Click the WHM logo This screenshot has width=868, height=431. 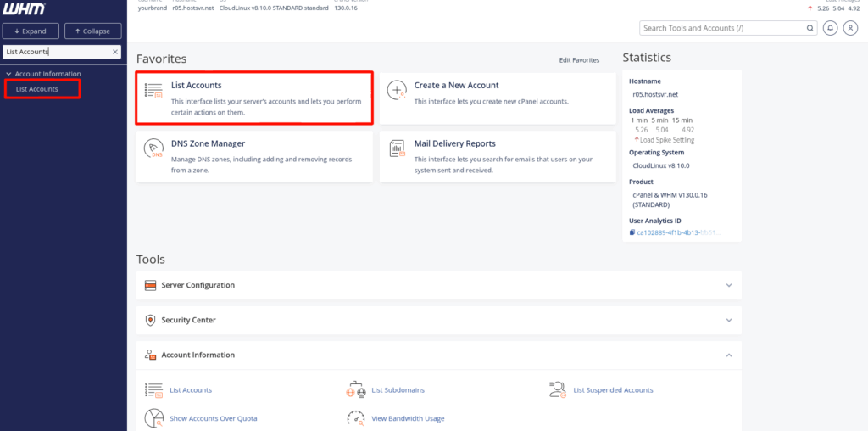25,8
